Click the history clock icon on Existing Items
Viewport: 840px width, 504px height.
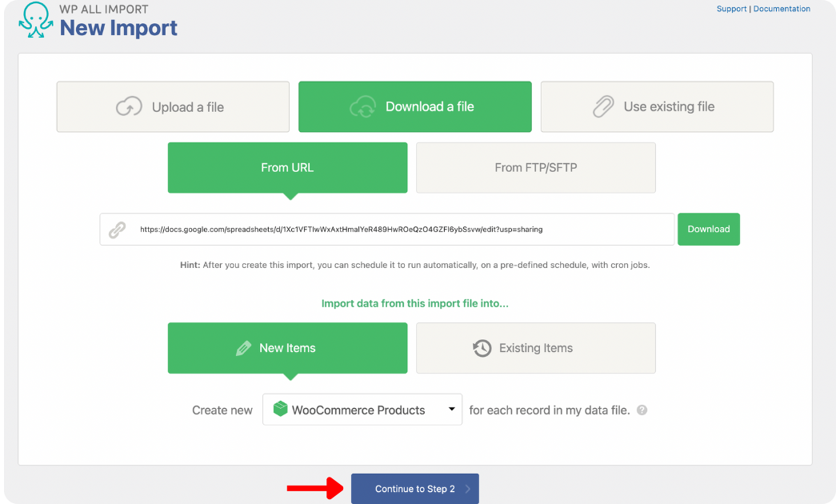point(482,348)
